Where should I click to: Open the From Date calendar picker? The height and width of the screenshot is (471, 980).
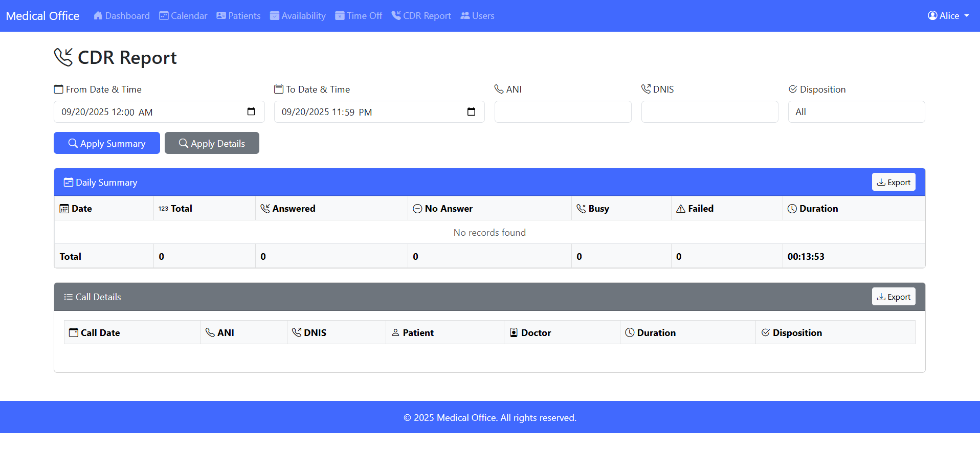click(x=251, y=111)
